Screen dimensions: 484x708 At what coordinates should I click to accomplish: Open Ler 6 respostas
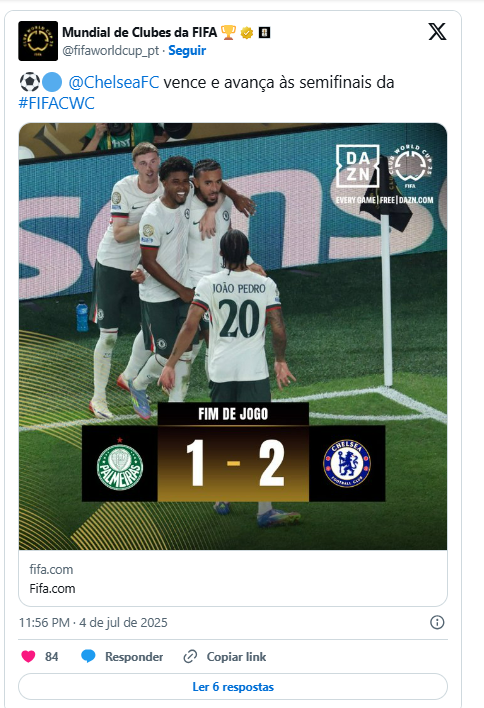pyautogui.click(x=233, y=687)
